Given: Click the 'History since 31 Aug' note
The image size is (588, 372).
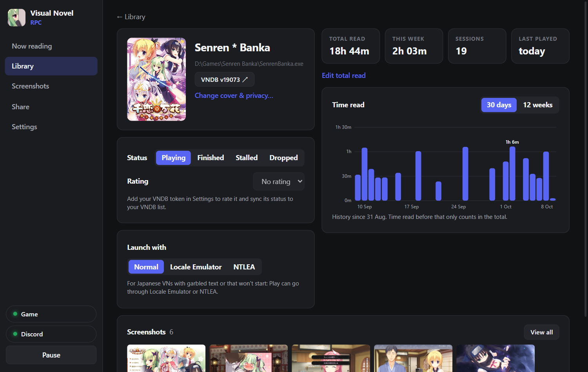Looking at the screenshot, I should [419, 217].
